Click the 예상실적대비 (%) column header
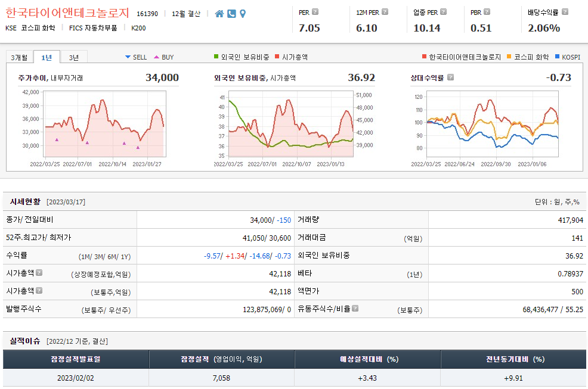588x389 pixels. pos(367,359)
